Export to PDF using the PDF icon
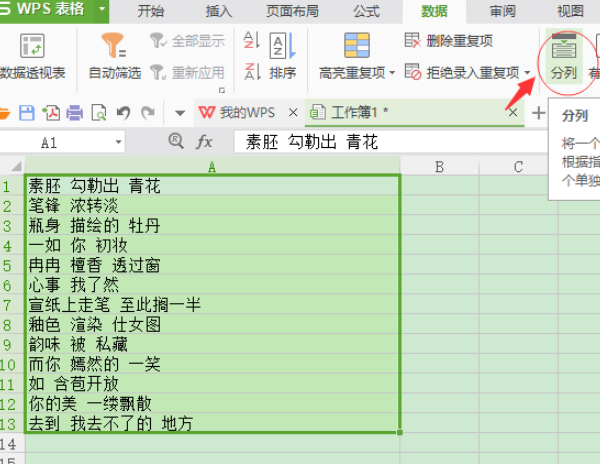 51,113
